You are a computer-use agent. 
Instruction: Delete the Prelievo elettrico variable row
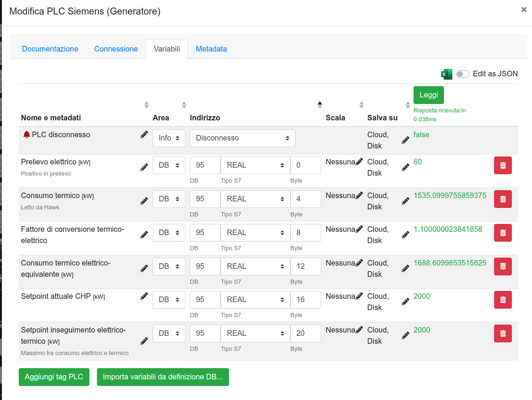(502, 165)
